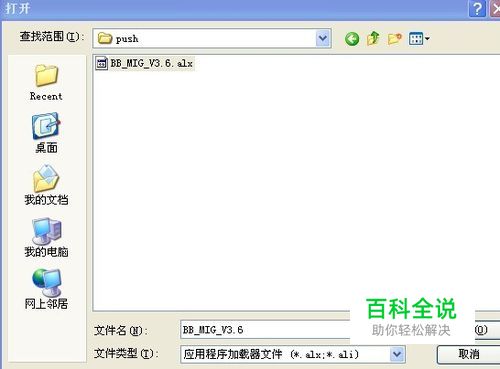Go up one folder level
Viewport: 500px width, 369px height.
[x=373, y=38]
